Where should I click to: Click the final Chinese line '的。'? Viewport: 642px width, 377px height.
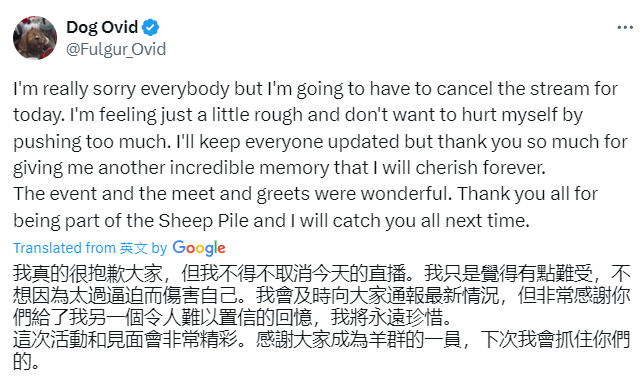pos(26,361)
